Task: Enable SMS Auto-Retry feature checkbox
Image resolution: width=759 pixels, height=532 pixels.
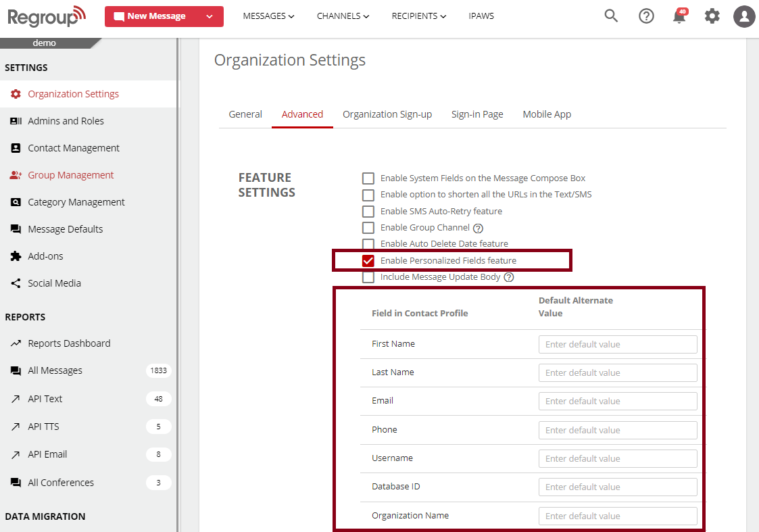Action: (368, 212)
